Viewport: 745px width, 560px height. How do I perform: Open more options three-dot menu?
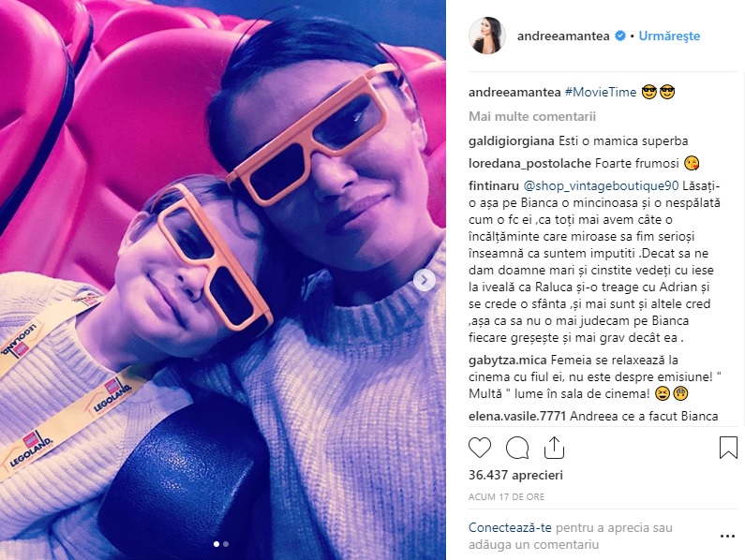click(727, 536)
